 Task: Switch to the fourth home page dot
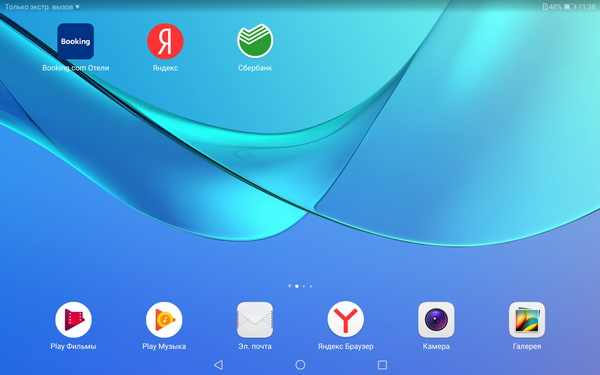[311, 286]
